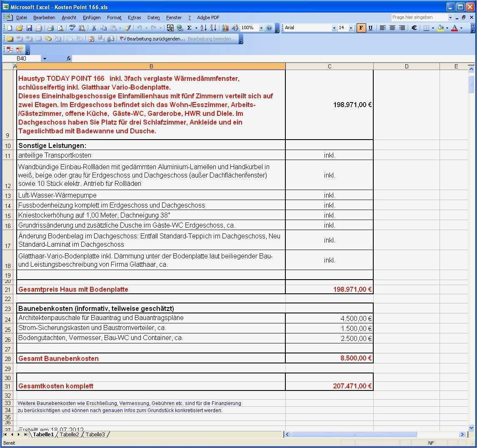The image size is (477, 448).
Task: Switch to the Tabelle2 sheet tab
Action: [x=69, y=434]
